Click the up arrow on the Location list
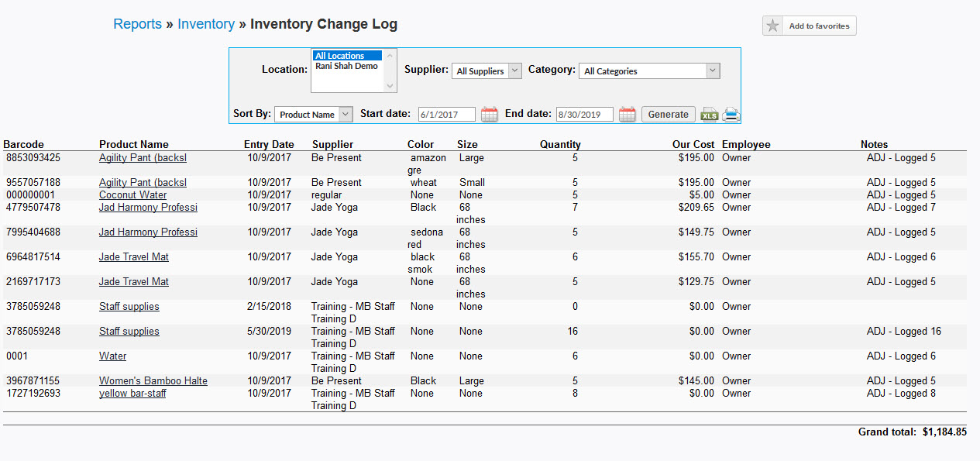 pos(390,55)
